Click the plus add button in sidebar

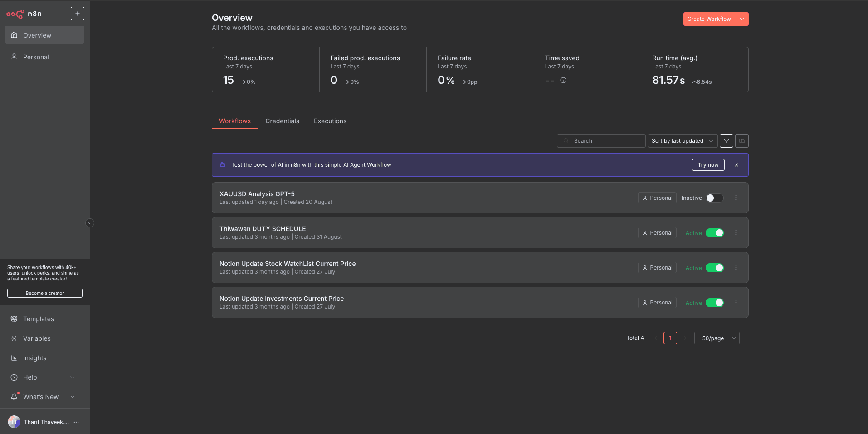click(78, 14)
